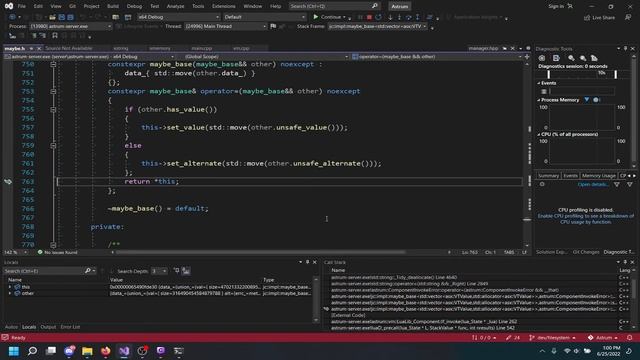Open File Explorer from taskbar

[87, 351]
